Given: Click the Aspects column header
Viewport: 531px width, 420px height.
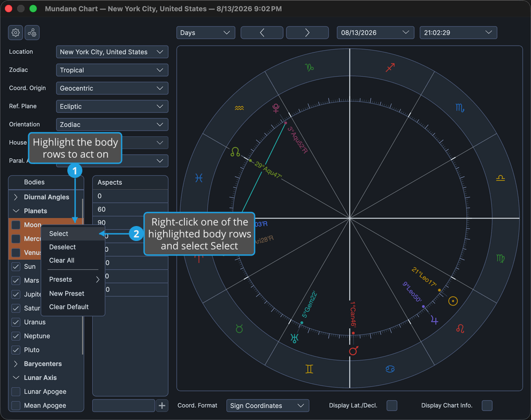Looking at the screenshot, I should point(130,182).
